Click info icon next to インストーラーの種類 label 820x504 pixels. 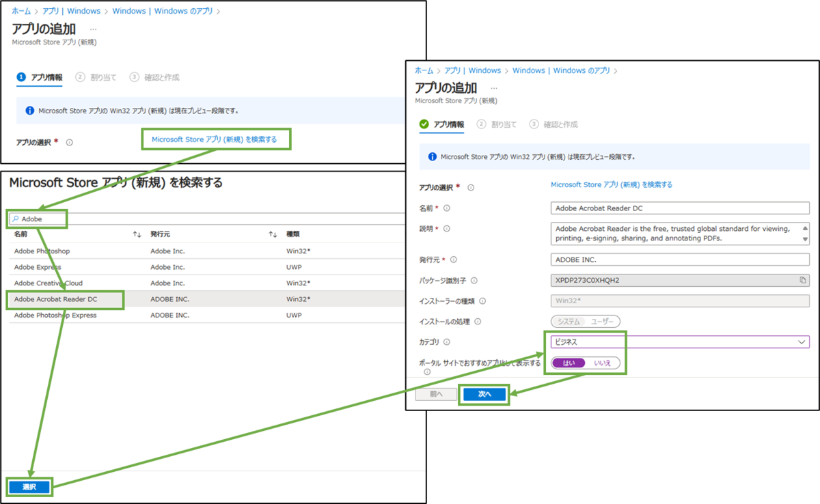click(x=482, y=300)
